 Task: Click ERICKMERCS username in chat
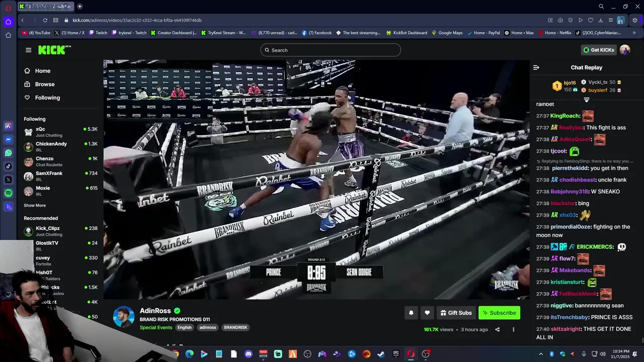tap(595, 247)
